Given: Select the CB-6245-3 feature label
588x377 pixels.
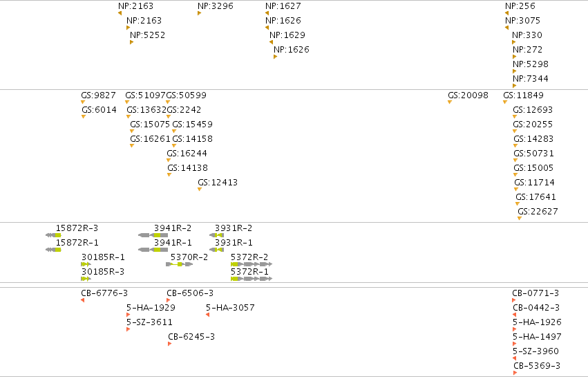Looking at the screenshot, I should (191, 337).
